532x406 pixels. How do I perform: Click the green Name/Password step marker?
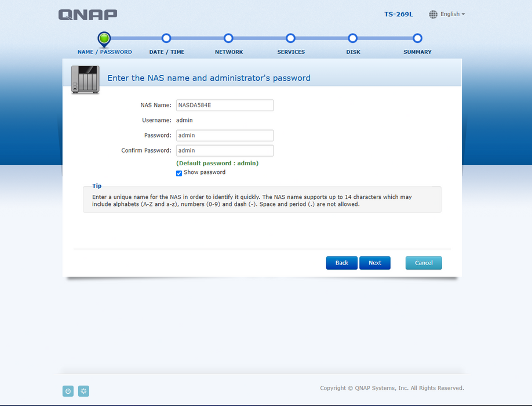pyautogui.click(x=104, y=38)
